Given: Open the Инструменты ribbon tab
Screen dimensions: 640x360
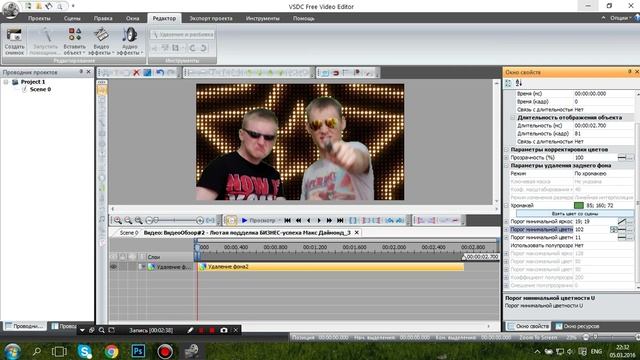Looking at the screenshot, I should (262, 18).
